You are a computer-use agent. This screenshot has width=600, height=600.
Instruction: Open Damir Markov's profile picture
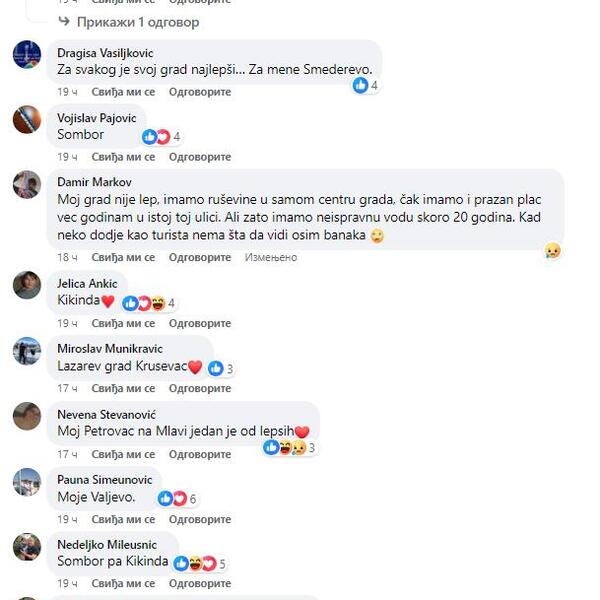[27, 185]
